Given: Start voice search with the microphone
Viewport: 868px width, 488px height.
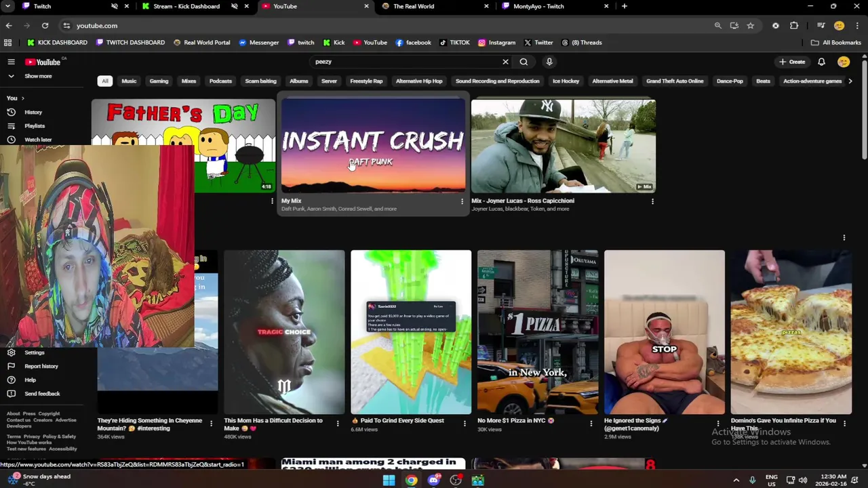Looking at the screenshot, I should click(549, 62).
